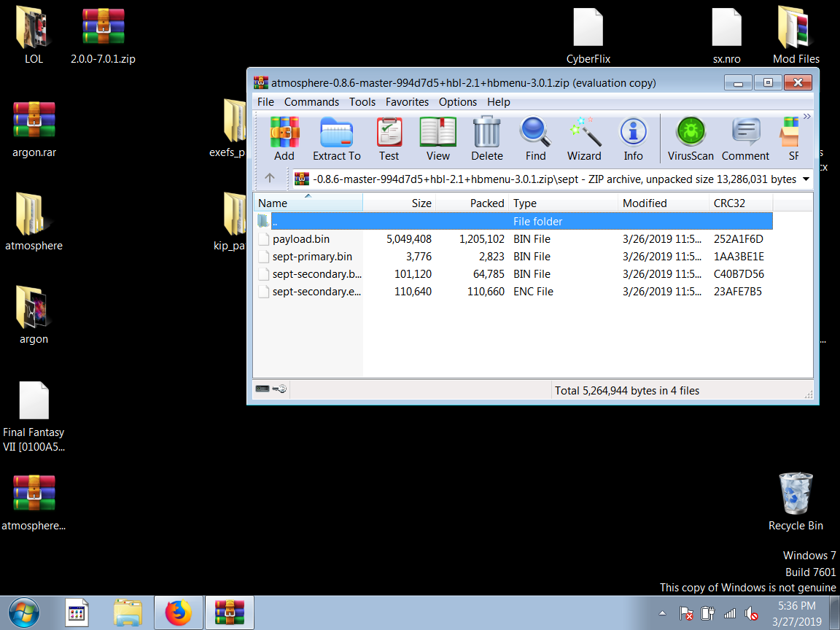Click the drive icon in status bar
The height and width of the screenshot is (630, 840).
point(262,389)
